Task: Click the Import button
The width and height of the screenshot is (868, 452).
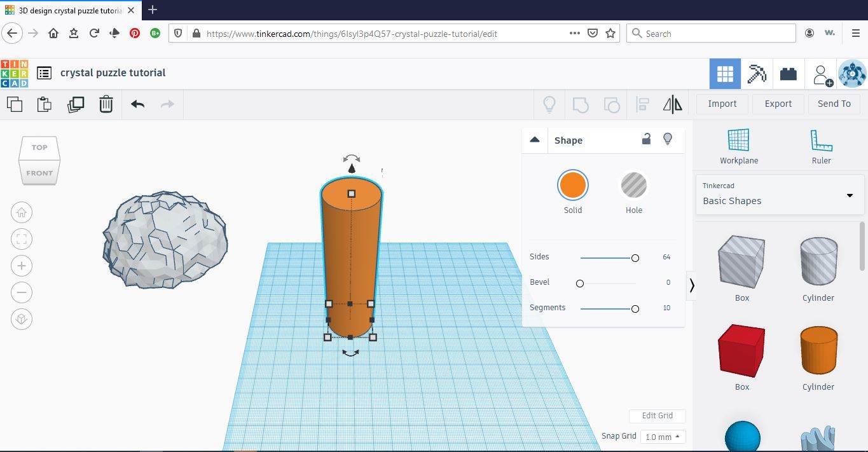Action: click(x=722, y=104)
